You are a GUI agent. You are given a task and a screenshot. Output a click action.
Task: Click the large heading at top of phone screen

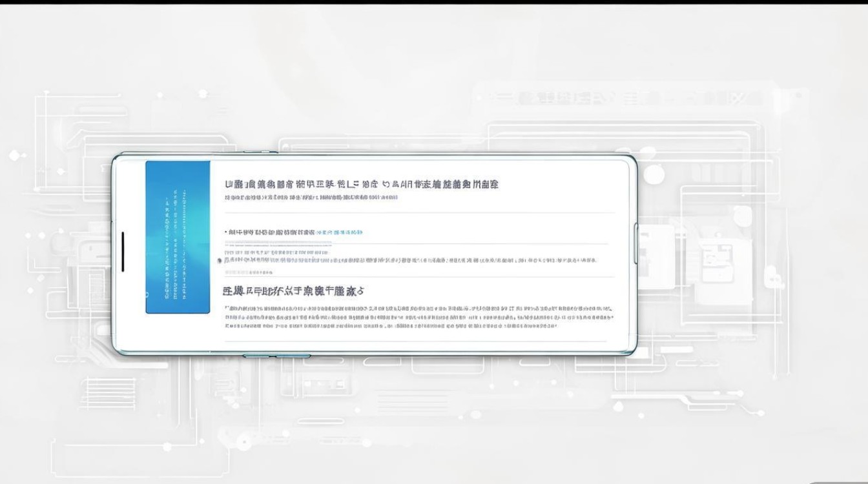click(362, 185)
